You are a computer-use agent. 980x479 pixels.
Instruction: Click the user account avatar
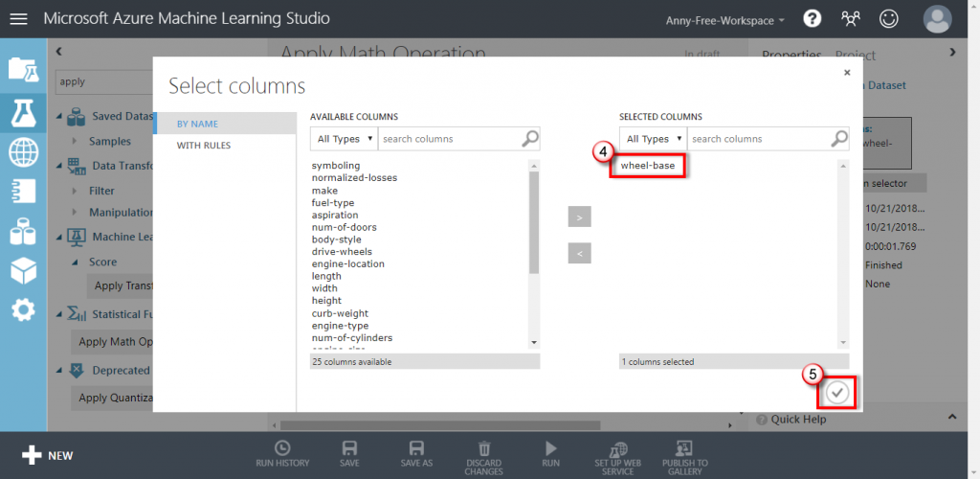(x=938, y=19)
